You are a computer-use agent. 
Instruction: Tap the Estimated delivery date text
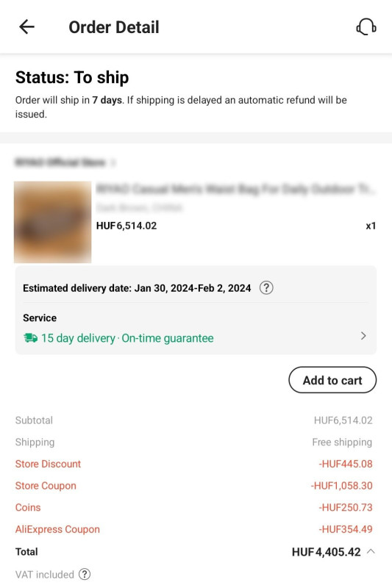[x=137, y=288]
